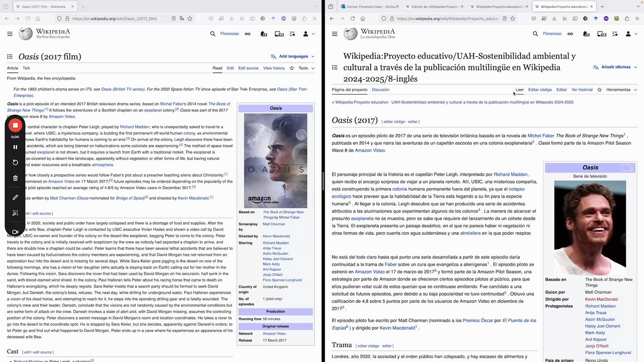Toggle reader view in left browser URL bar
The image size is (644, 362).
[x=174, y=19]
